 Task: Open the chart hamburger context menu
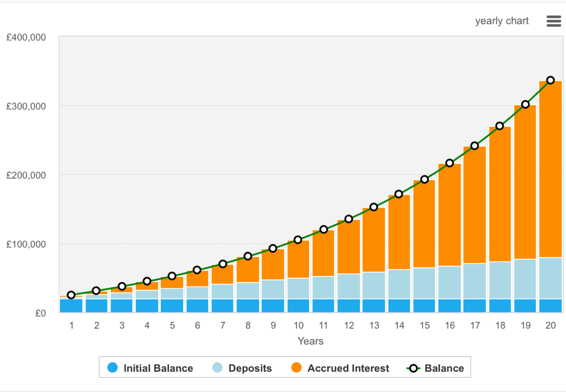click(553, 21)
